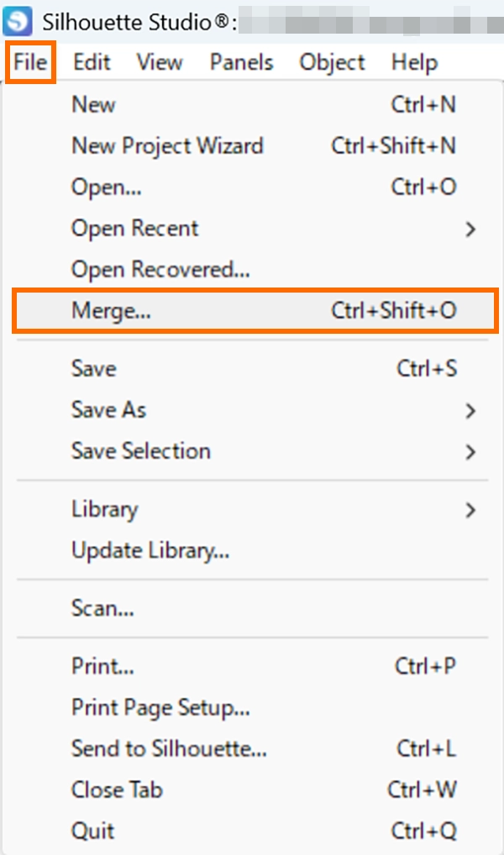Select Send to Silhouette... option
This screenshot has width=504, height=855.
(x=169, y=748)
